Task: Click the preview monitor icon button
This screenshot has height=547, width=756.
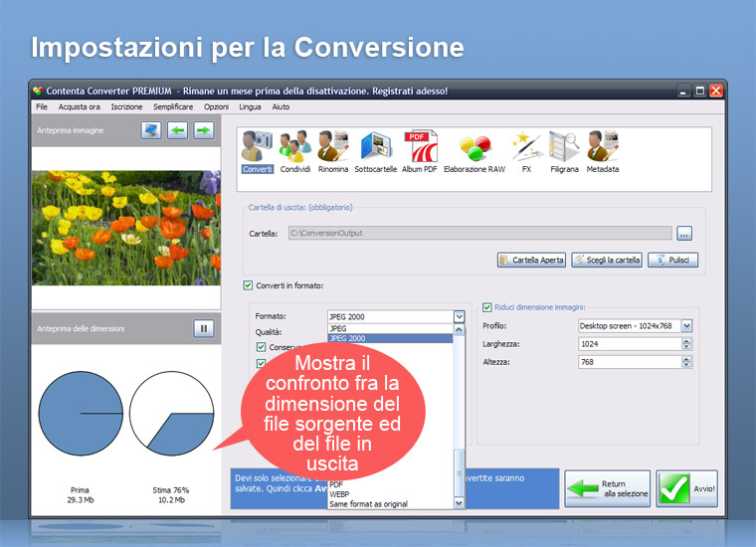Action: 151,130
